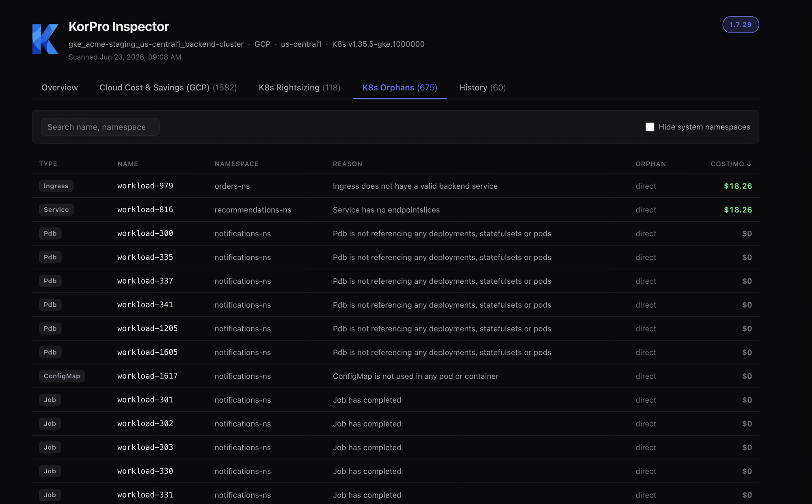This screenshot has height=504, width=812.
Task: Sort by the REASON column header
Action: pos(348,164)
